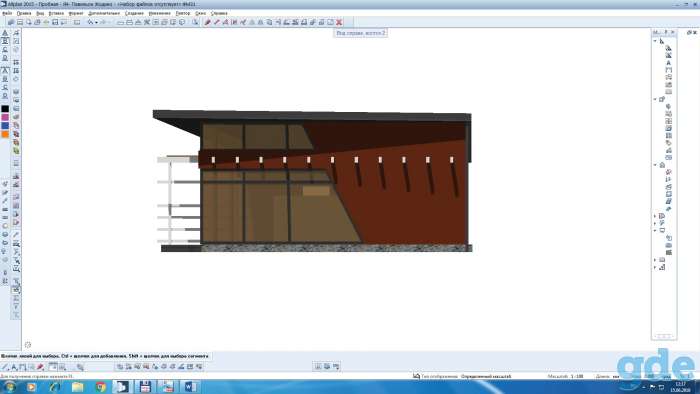The image size is (700, 394).
Task: Click the red X delete icon in top toolbar
Action: click(339, 22)
